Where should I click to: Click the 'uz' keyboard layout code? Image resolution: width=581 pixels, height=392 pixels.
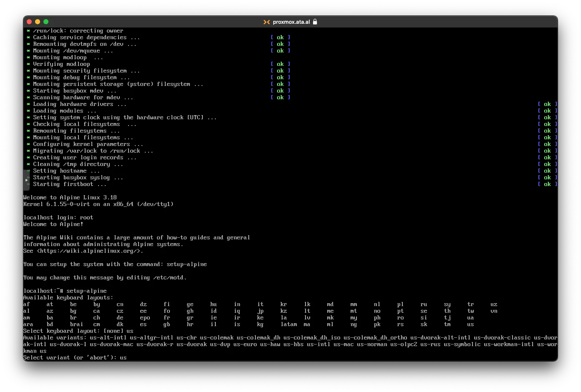point(494,304)
